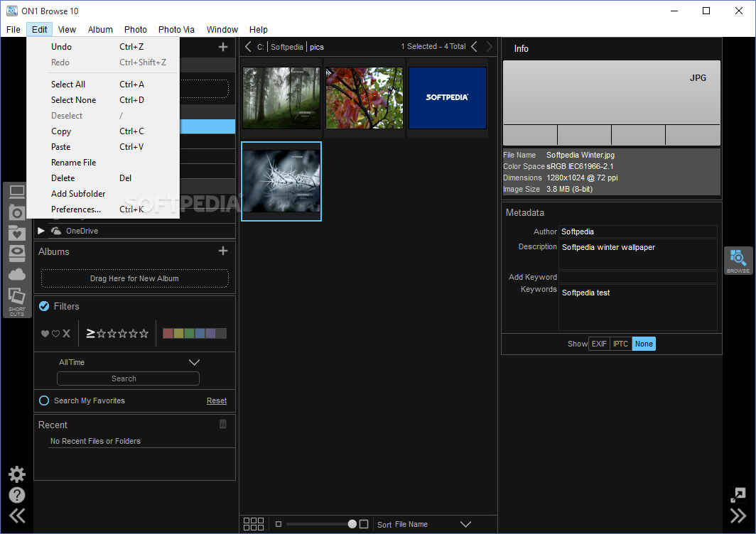Screen dimensions: 756x534
Task: Go back with the path back arrow
Action: 248,47
